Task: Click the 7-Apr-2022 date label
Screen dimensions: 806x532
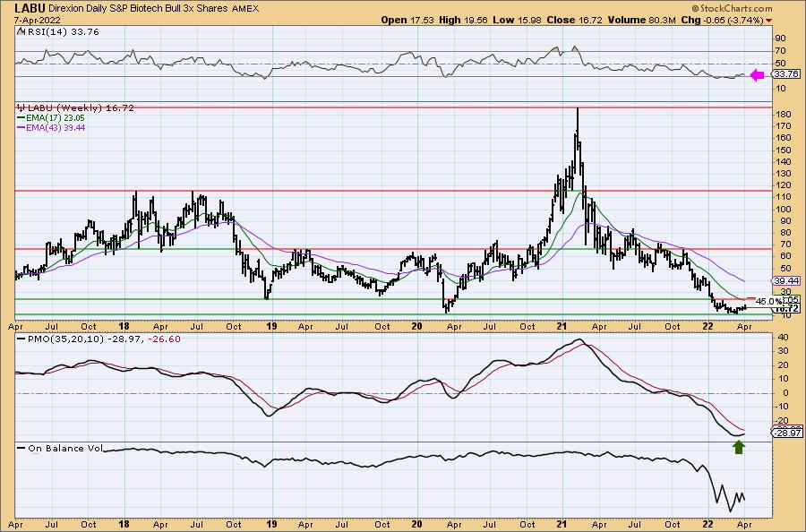Action: click(38, 21)
